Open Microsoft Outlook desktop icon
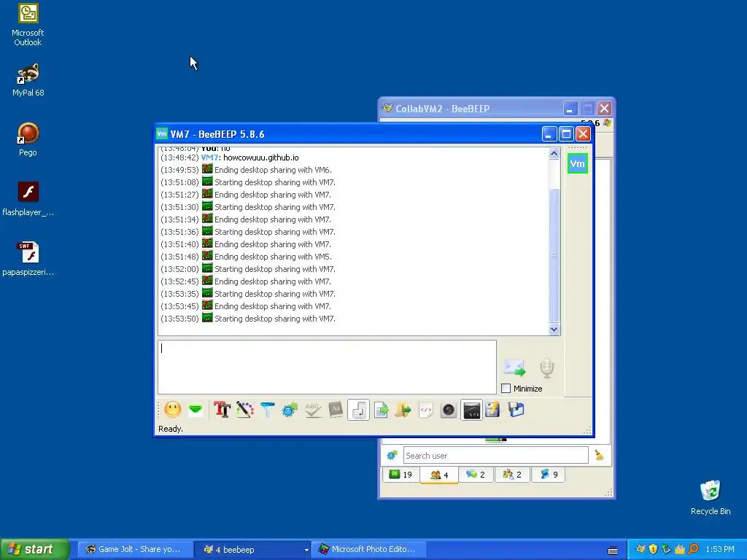The width and height of the screenshot is (747, 560). pyautogui.click(x=28, y=26)
